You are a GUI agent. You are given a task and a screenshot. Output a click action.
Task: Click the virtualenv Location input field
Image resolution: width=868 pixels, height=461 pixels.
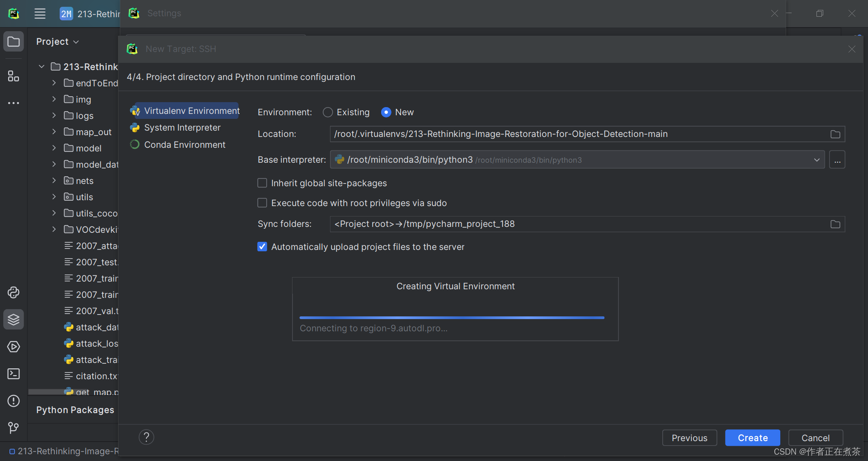[x=542, y=134]
